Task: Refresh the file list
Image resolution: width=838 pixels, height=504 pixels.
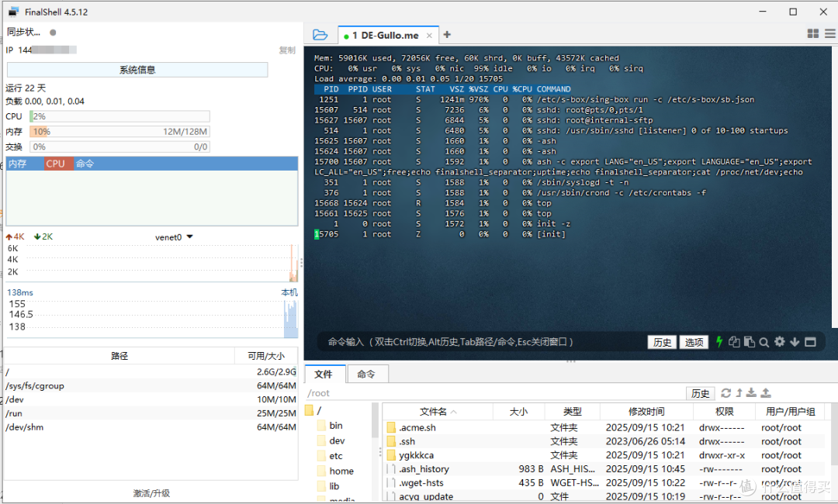Action: tap(725, 393)
